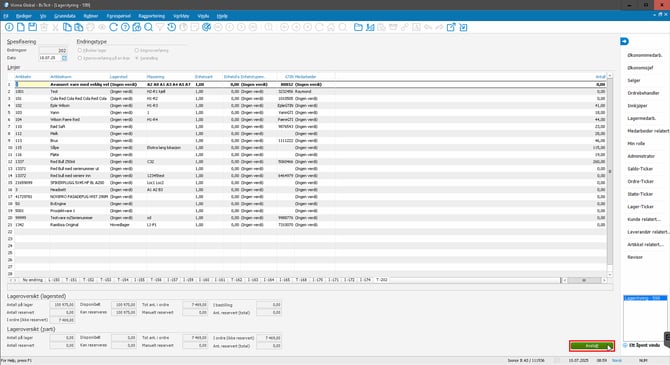The height and width of the screenshot is (365, 670).
Task: Click the green Avslutt button
Action: (x=592, y=346)
